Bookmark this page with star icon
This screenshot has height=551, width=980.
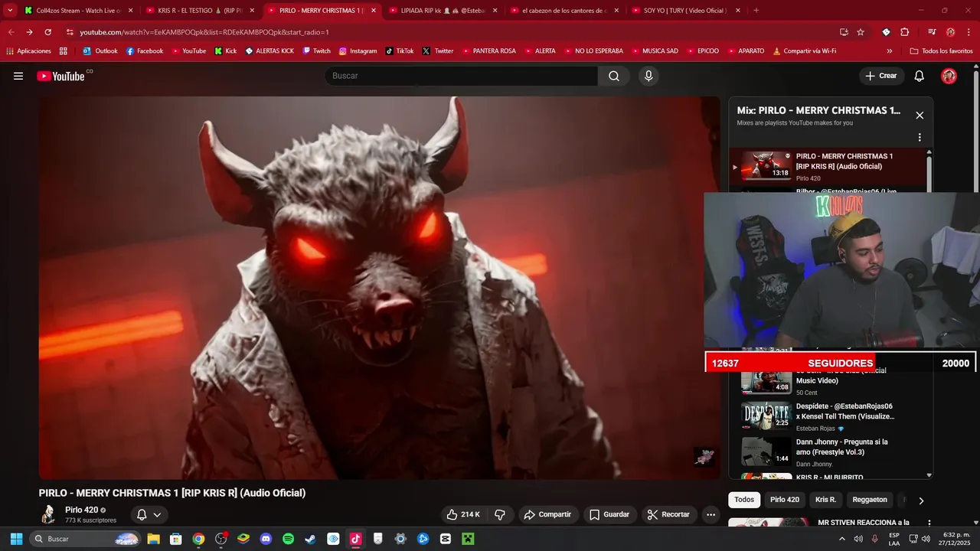pos(861,32)
